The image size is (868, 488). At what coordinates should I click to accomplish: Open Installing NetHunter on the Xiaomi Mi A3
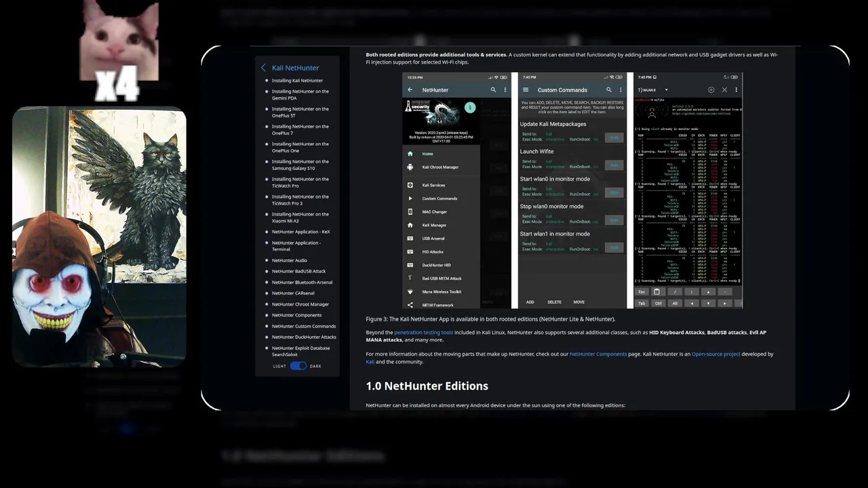pyautogui.click(x=300, y=218)
